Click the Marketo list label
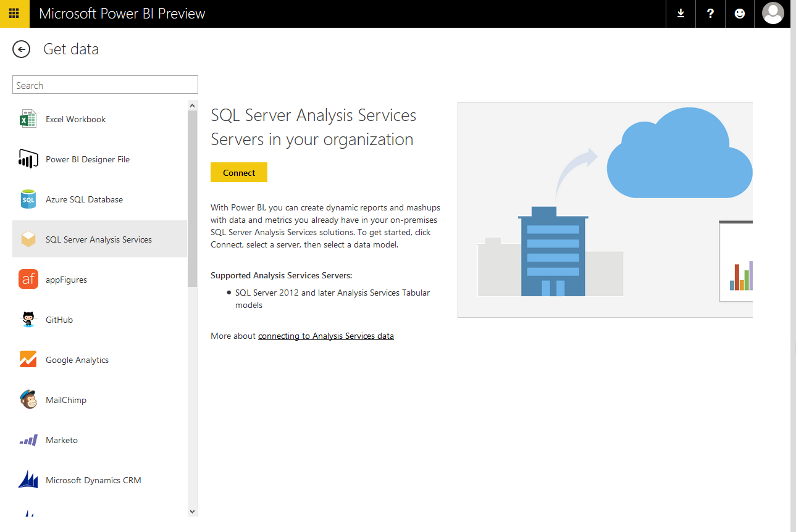Image resolution: width=796 pixels, height=532 pixels. click(62, 440)
